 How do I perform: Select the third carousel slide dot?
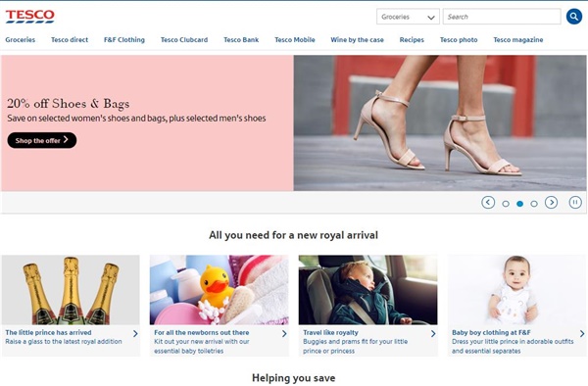tap(534, 204)
